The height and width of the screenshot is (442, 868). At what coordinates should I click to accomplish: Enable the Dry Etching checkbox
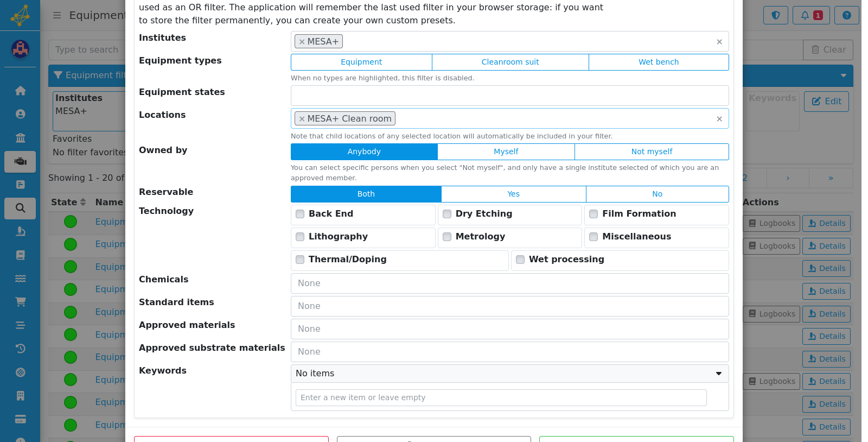(x=447, y=214)
